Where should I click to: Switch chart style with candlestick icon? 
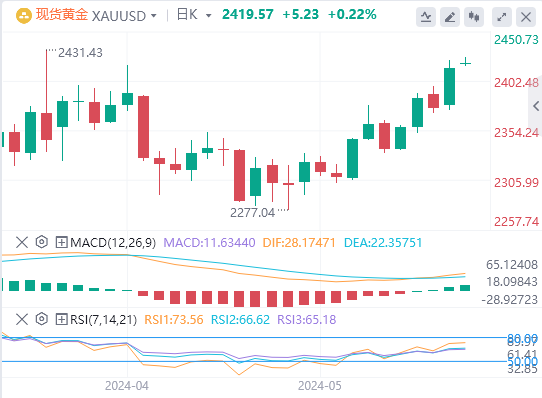point(474,17)
